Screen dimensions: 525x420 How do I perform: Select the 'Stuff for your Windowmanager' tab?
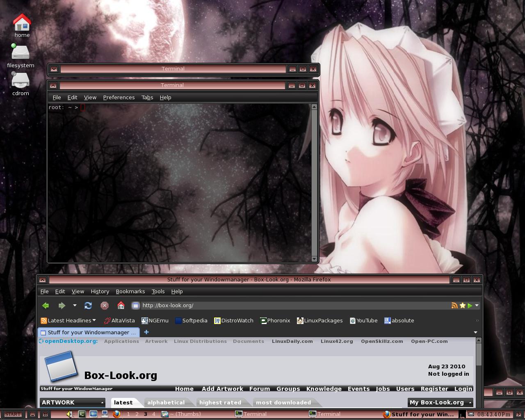point(89,332)
